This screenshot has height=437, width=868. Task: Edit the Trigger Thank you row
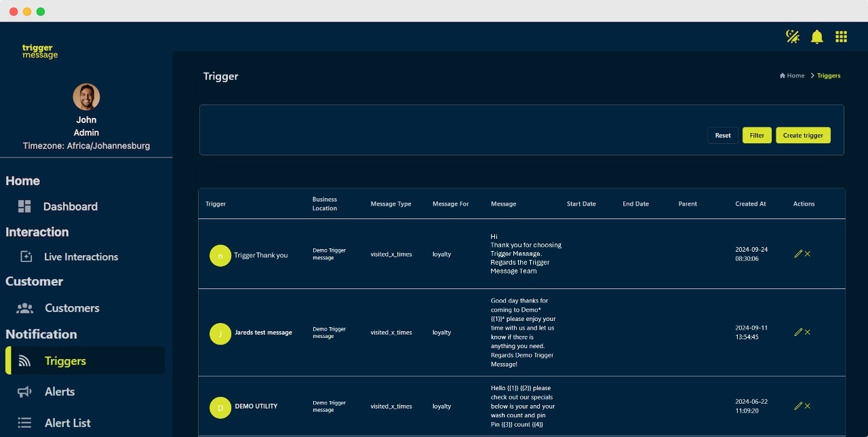(x=798, y=254)
